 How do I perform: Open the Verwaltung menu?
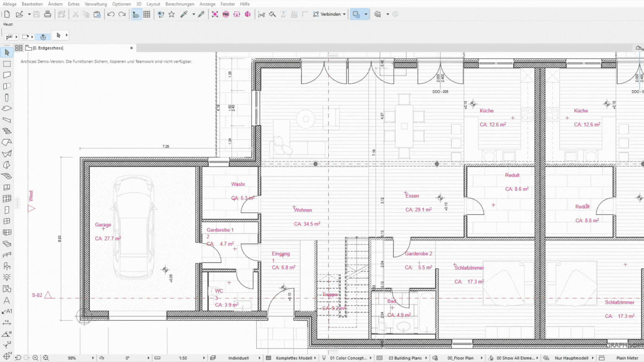coord(96,4)
